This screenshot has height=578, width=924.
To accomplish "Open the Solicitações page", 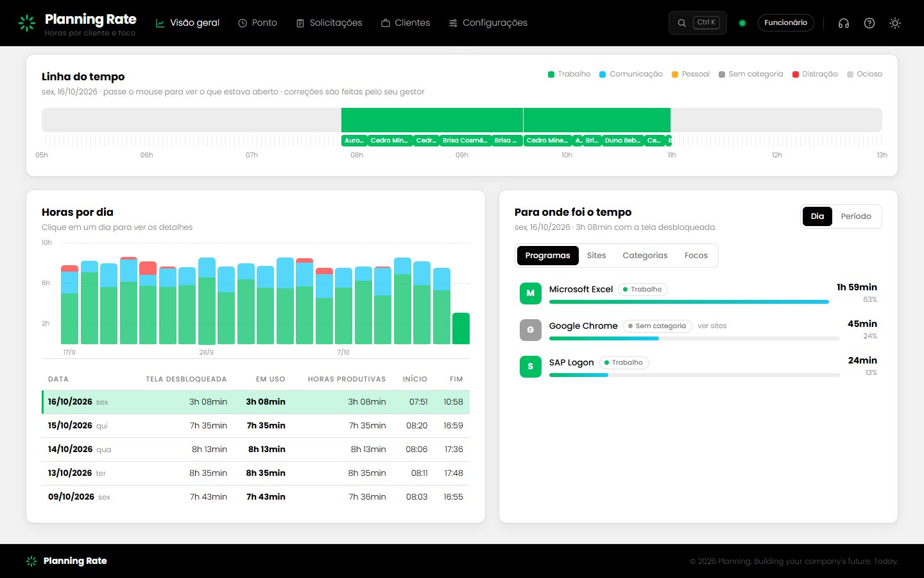I will click(329, 23).
